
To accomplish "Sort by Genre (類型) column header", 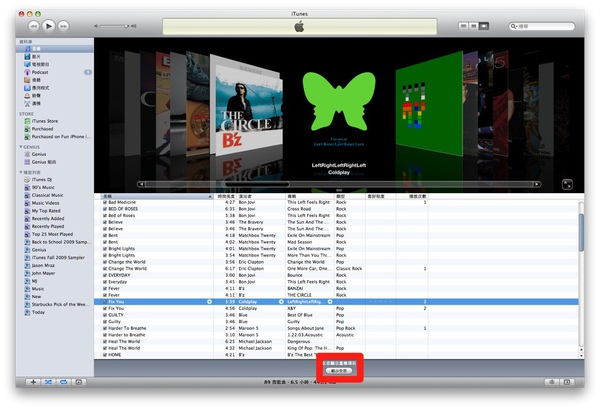I will [350, 196].
